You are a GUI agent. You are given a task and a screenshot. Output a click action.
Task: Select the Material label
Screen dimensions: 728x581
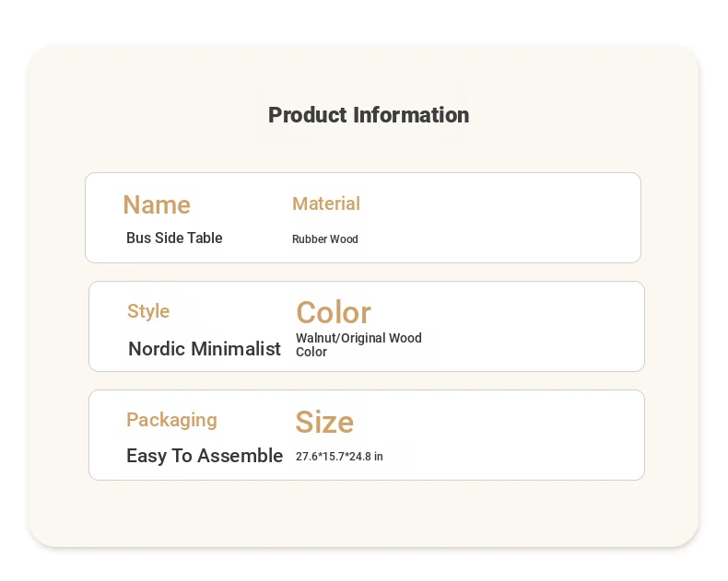tap(326, 203)
